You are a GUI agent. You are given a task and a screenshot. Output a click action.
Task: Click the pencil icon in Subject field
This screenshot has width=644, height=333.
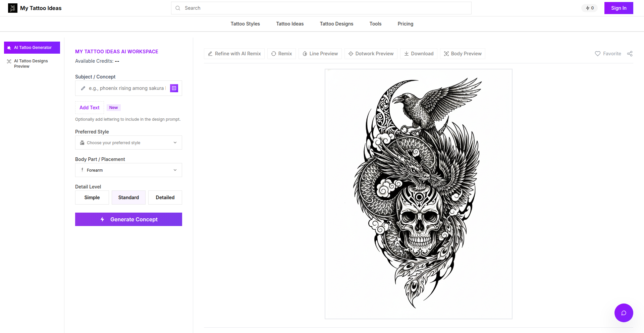tap(83, 88)
